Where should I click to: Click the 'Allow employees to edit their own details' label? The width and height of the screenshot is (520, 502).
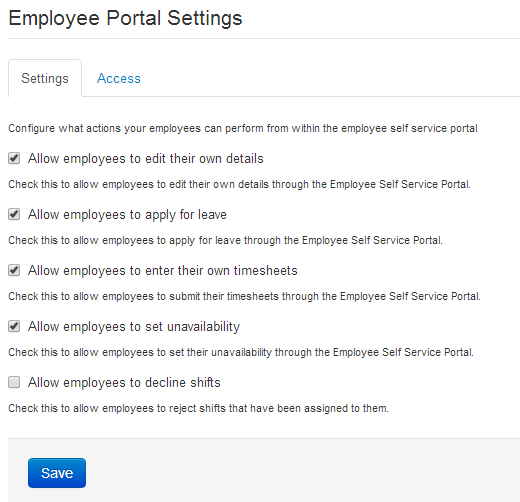coord(146,159)
